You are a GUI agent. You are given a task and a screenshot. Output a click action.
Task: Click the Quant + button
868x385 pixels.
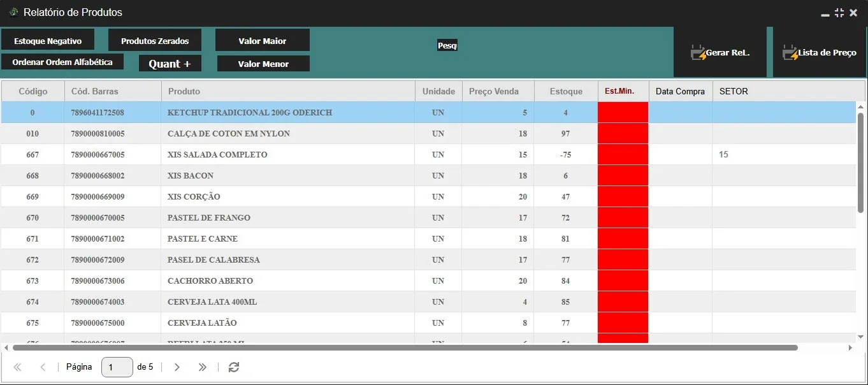click(x=170, y=63)
